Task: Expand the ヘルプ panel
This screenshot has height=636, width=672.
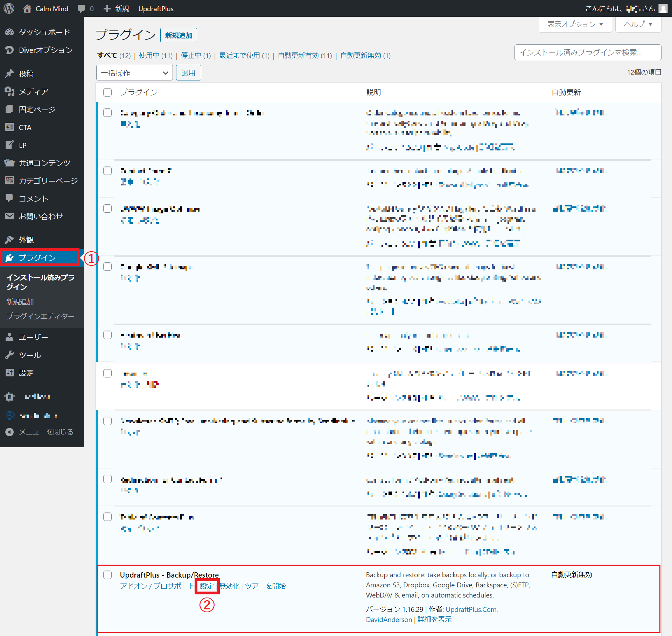Action: 638,24
